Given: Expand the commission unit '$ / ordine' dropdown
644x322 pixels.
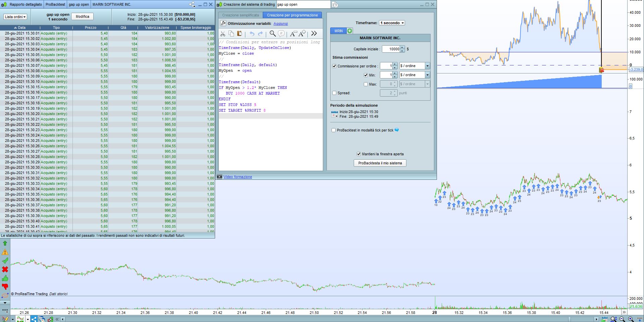Looking at the screenshot, I should (427, 66).
